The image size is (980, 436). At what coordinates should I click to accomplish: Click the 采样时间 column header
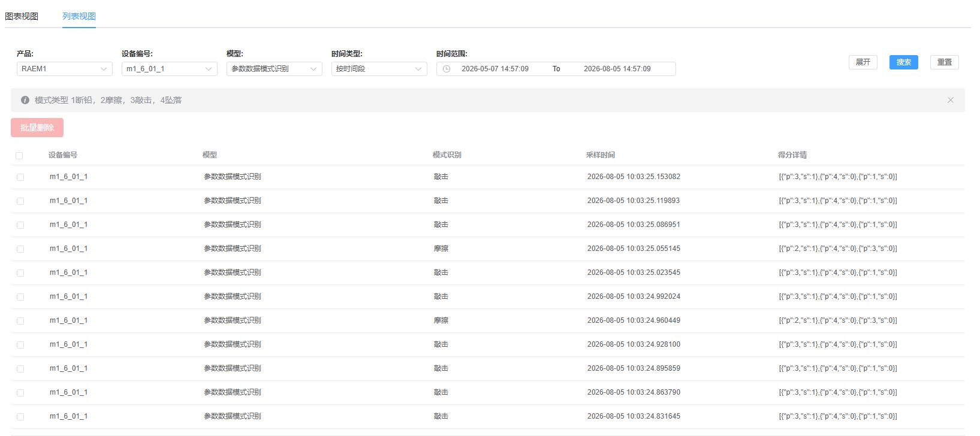(601, 155)
